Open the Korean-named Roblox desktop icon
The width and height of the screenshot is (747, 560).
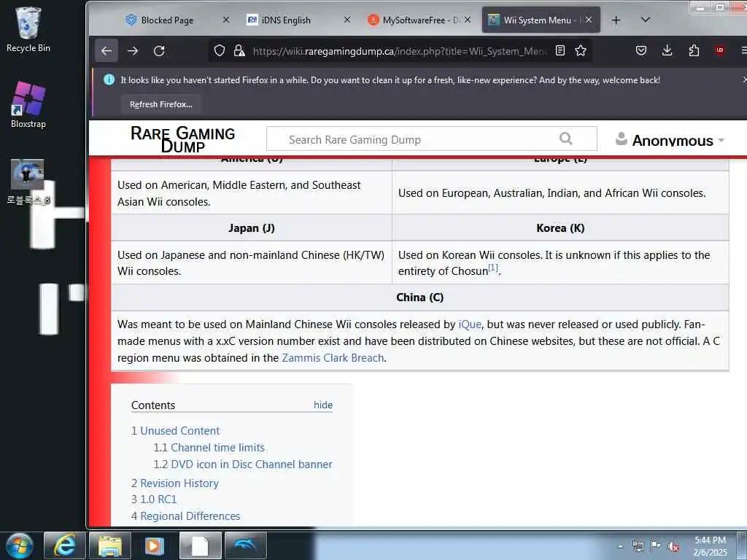pyautogui.click(x=28, y=182)
